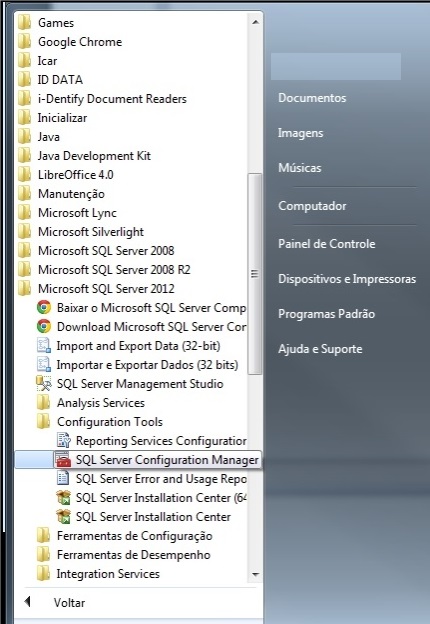Click the Integration Services folder icon
This screenshot has height=624, width=430.
[x=43, y=574]
